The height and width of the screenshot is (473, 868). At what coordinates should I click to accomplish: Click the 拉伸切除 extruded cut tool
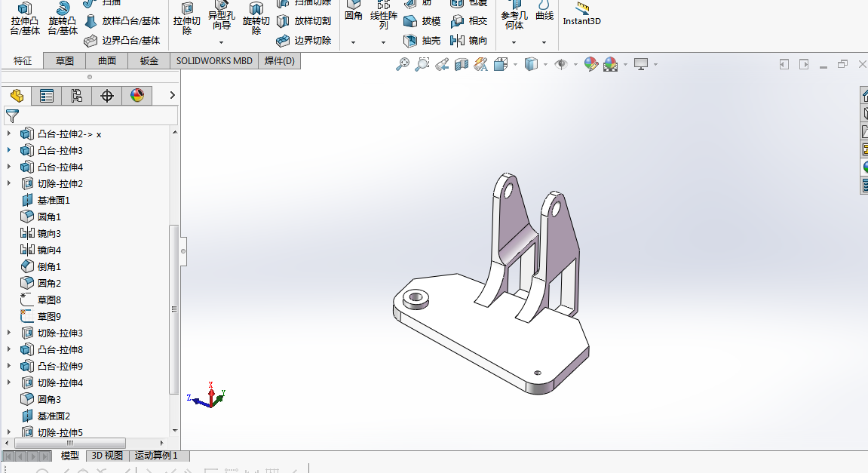point(186,18)
